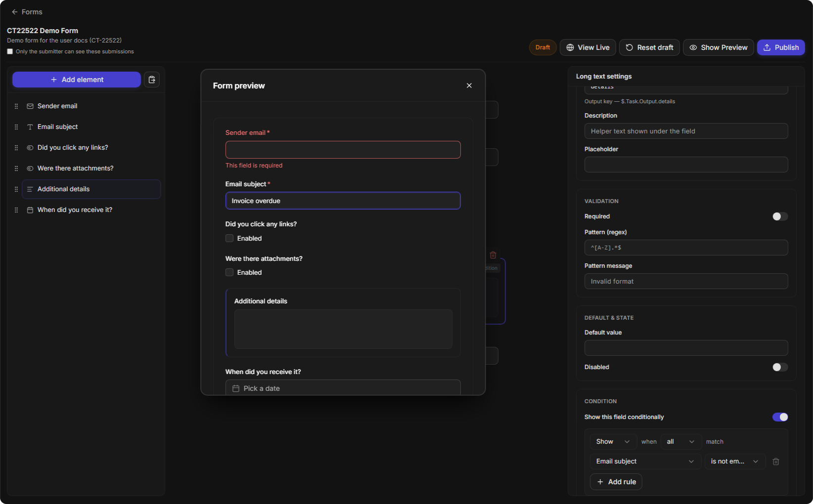Click the Additional details text area

(x=343, y=329)
